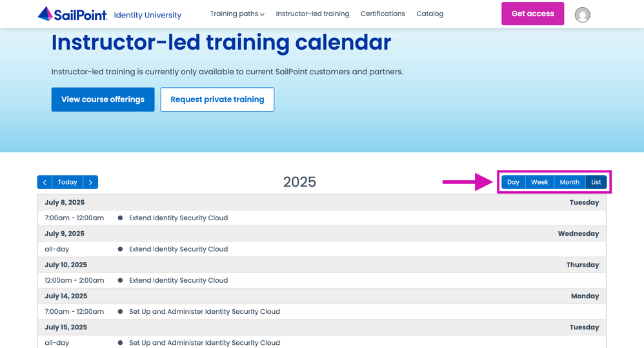Go to previous calendar period arrow

tap(45, 183)
